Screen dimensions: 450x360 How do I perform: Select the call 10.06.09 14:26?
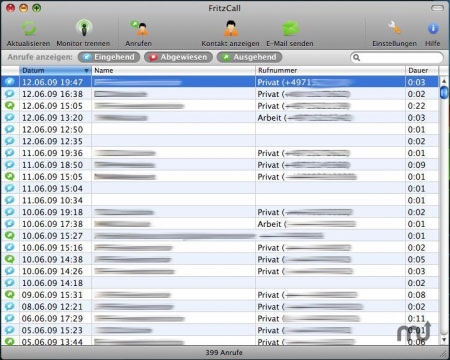coord(220,271)
